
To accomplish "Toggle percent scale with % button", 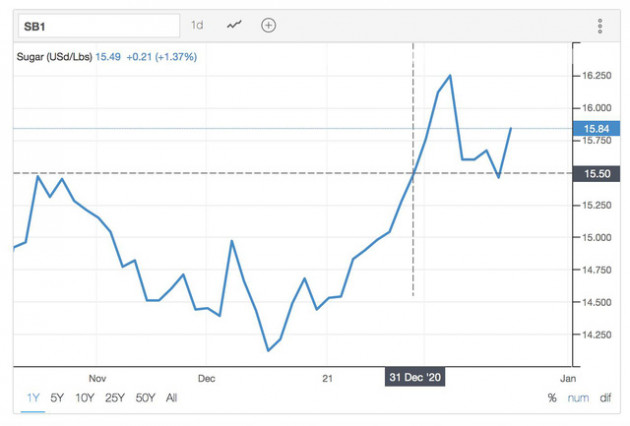I will tap(552, 398).
